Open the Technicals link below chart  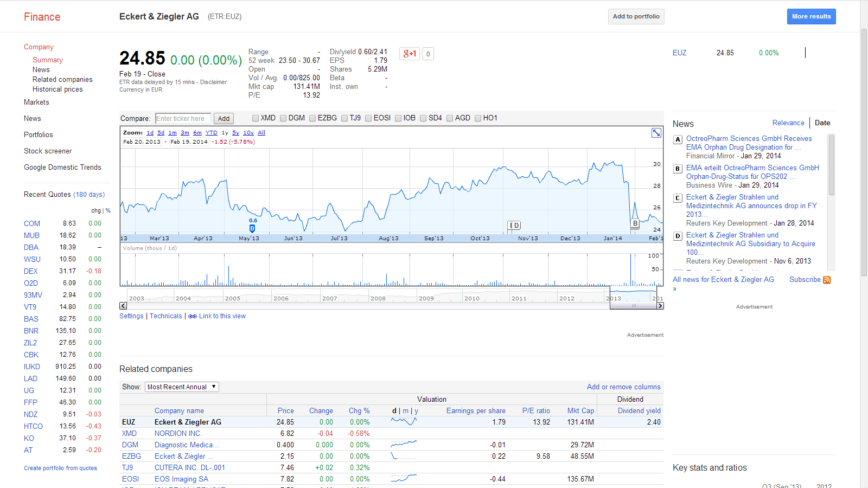click(166, 316)
